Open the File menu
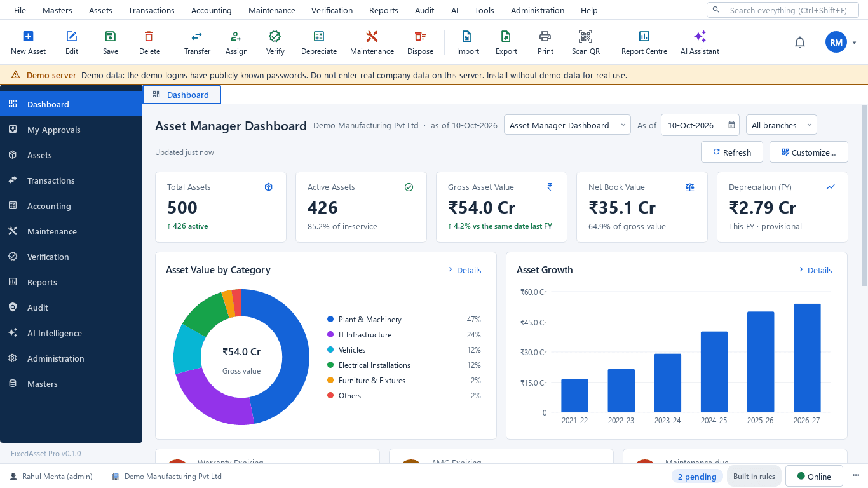 pyautogui.click(x=20, y=10)
